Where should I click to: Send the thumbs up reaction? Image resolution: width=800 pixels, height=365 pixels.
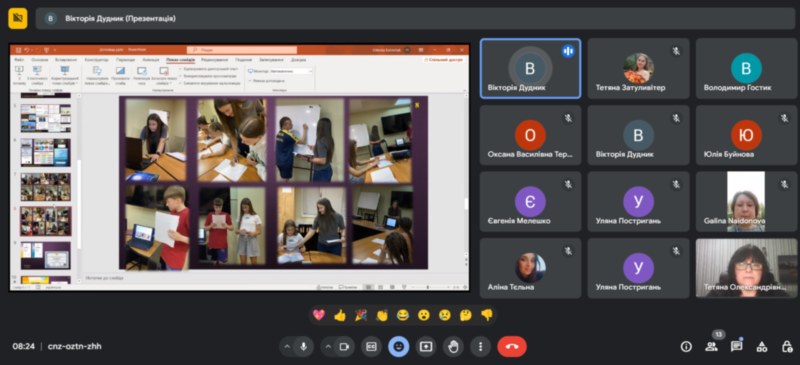(340, 315)
